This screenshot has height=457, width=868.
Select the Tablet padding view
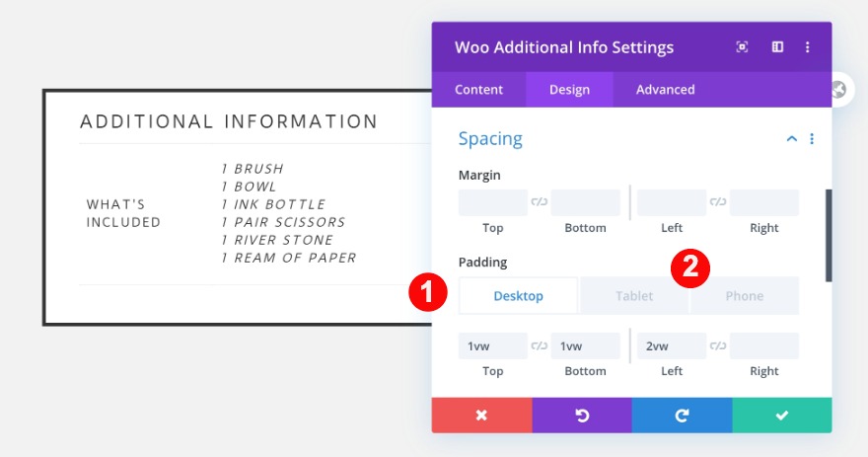pyautogui.click(x=634, y=296)
